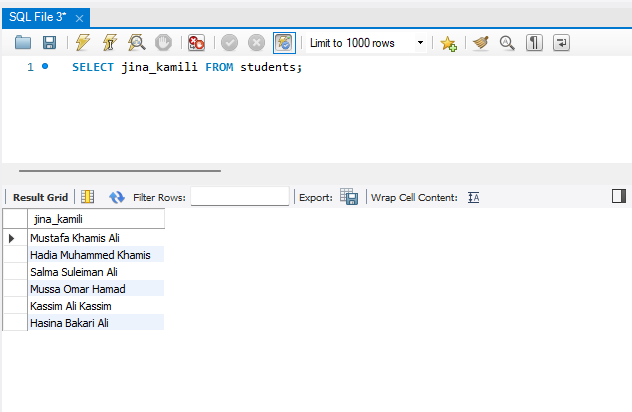Toggle word wrap icon in toolbar
The height and width of the screenshot is (412, 632).
pos(561,43)
